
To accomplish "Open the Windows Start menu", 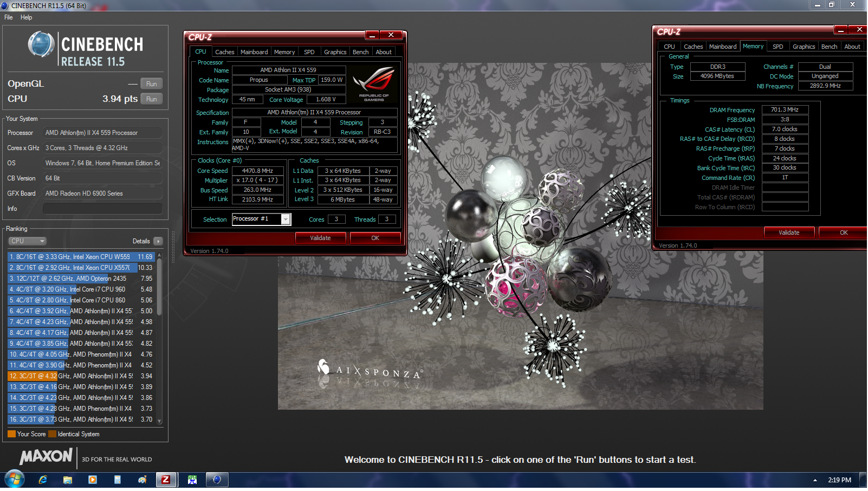I will (x=14, y=480).
